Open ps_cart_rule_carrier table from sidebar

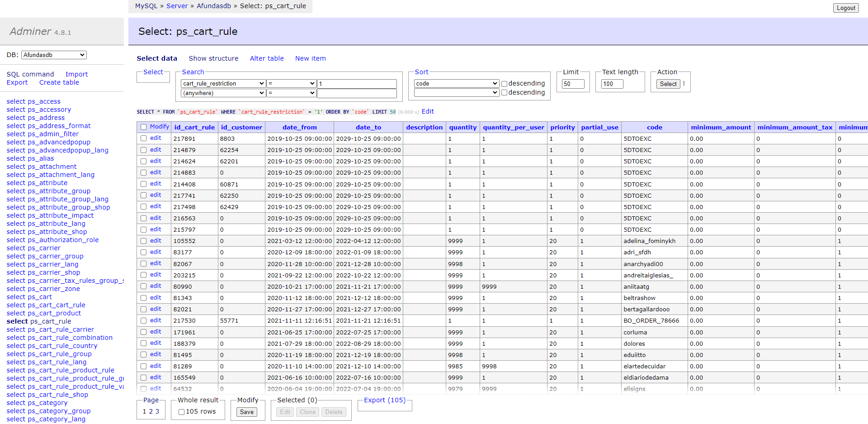[x=61, y=329]
